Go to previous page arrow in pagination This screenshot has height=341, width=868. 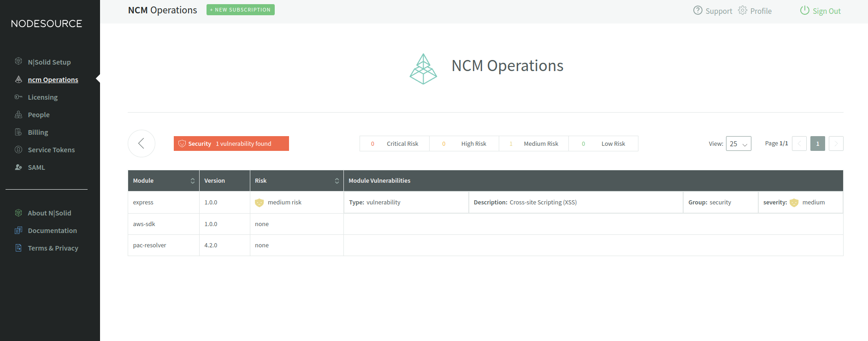(x=799, y=144)
